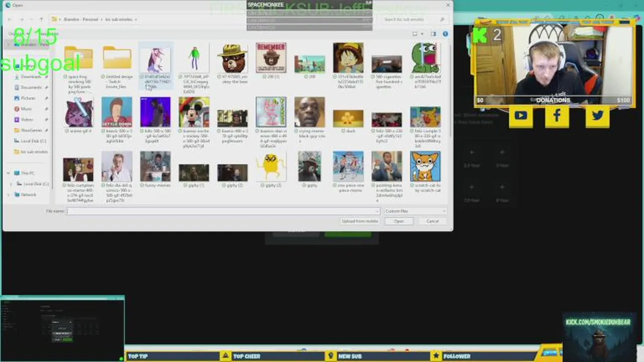The image size is (644, 362).
Task: Select the Mickey Mouse buenos-noches image
Action: (x=194, y=122)
